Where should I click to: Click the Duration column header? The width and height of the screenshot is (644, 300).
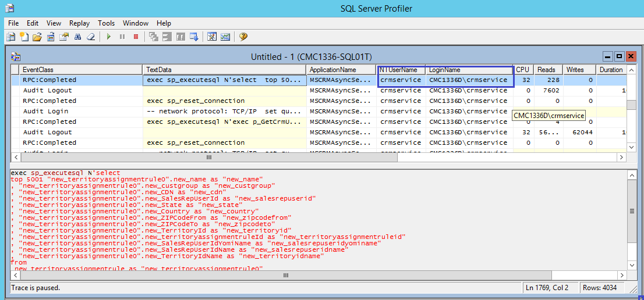611,70
